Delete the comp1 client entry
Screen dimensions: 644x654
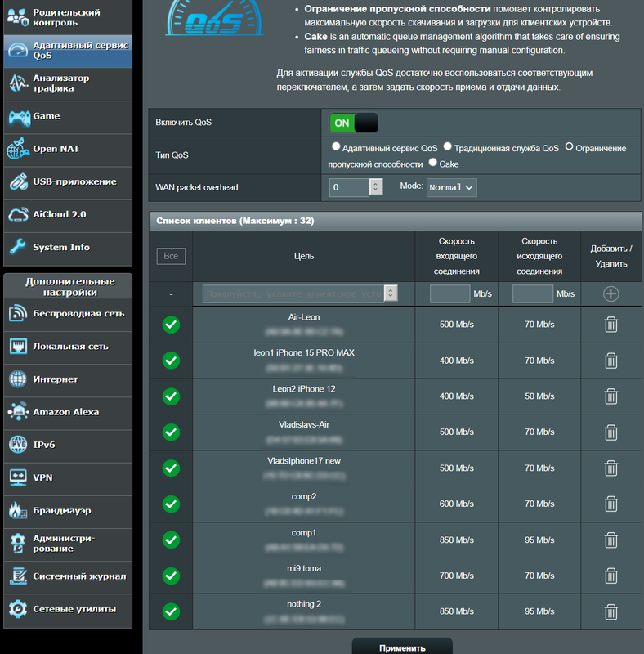(611, 540)
